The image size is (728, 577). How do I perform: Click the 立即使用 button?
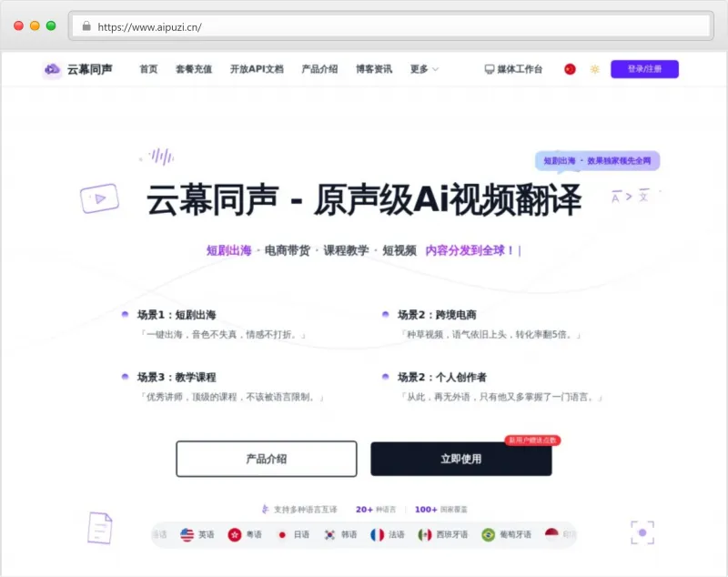tap(459, 459)
